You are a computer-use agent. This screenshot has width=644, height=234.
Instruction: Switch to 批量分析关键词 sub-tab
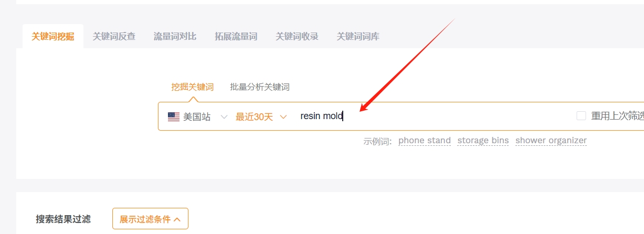coord(259,87)
